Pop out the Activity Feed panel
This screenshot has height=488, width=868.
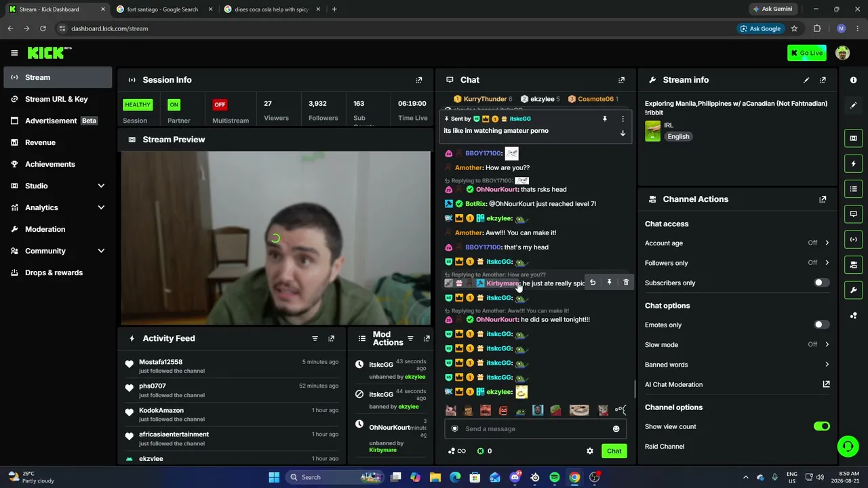click(x=331, y=338)
